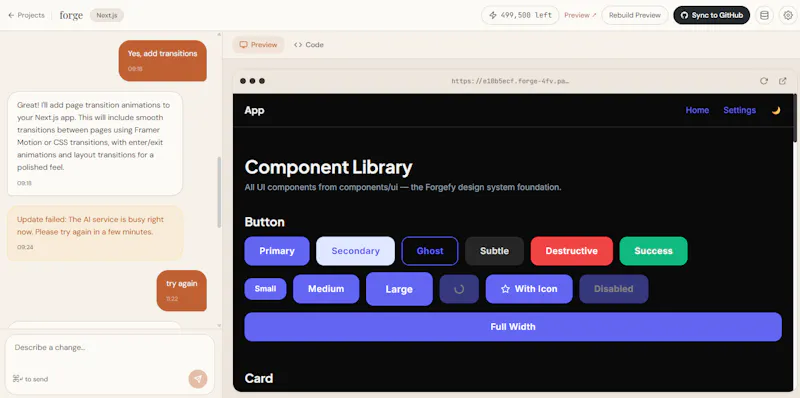The image size is (800, 398).
Task: Open the settings gear icon
Action: pos(788,15)
